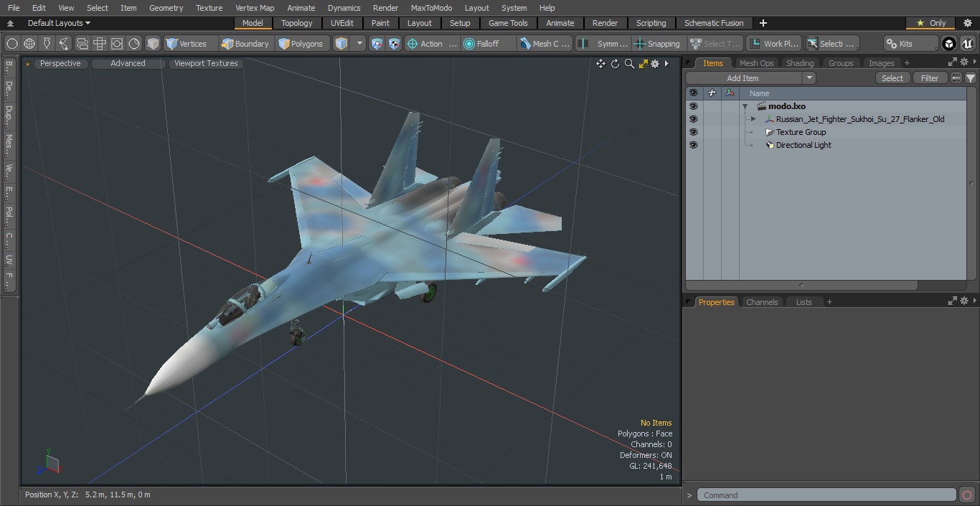Toggle Directional Light visibility eye
This screenshot has height=506, width=980.
(693, 145)
